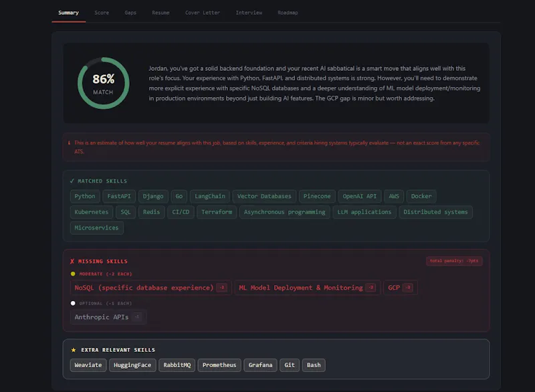This screenshot has width=535, height=392.
Task: Select the Python skill tag
Action: 85,196
